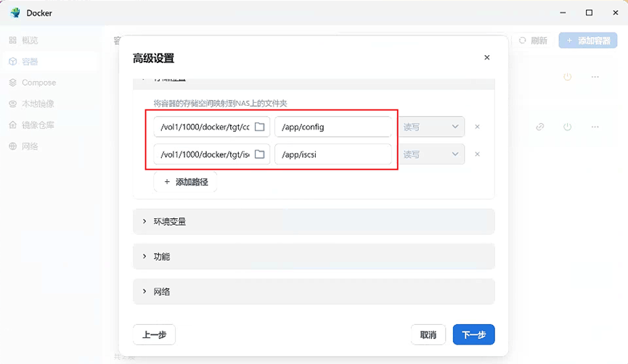Click the first container's power icon

click(568, 76)
